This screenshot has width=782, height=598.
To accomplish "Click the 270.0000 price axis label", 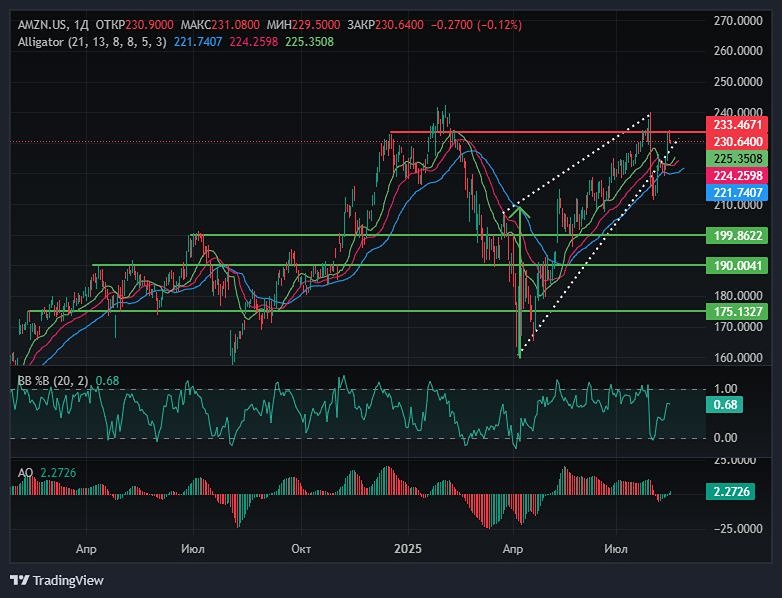I will coord(738,20).
